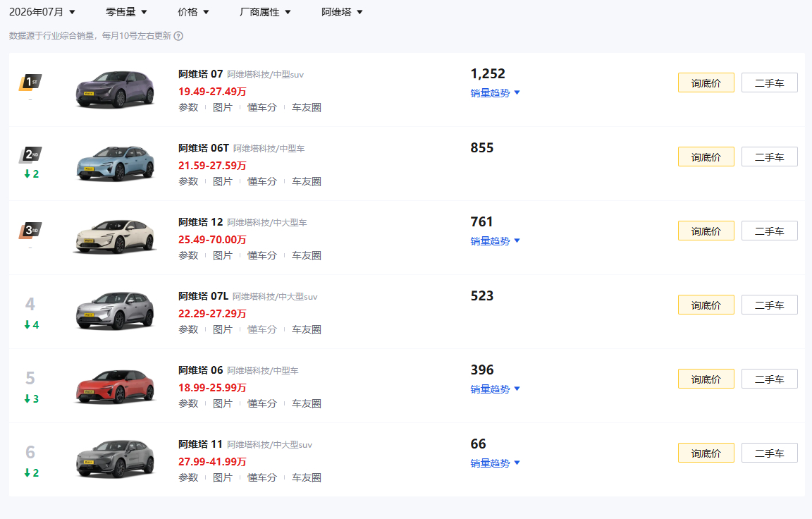Open the 阿维塔 07 model title link
The height and width of the screenshot is (519, 812).
click(x=200, y=74)
